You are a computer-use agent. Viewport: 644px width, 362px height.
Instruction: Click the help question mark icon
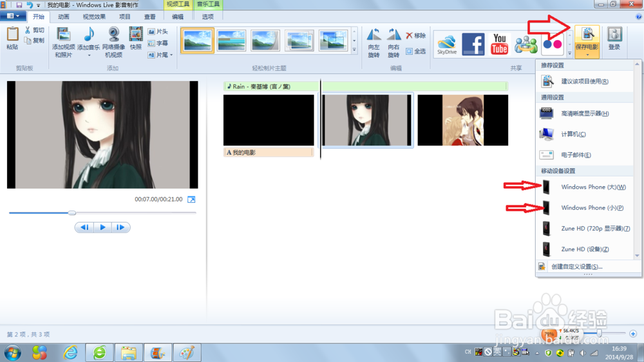pyautogui.click(x=639, y=17)
